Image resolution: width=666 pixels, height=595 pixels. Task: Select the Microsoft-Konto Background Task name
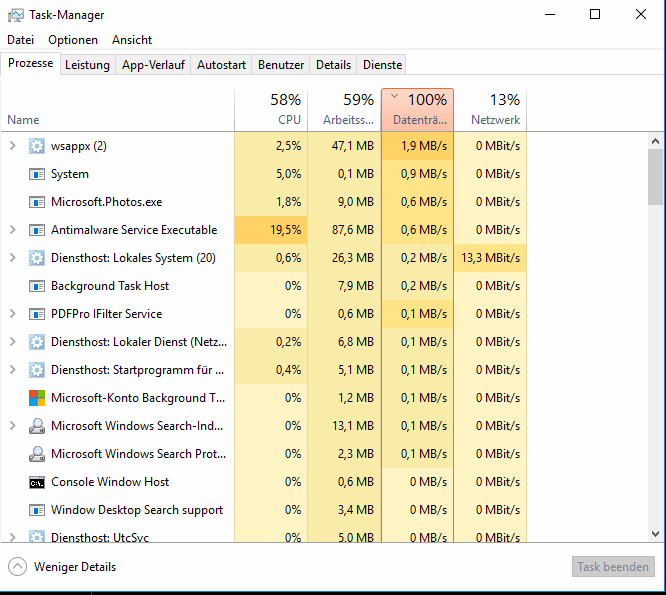tap(138, 398)
